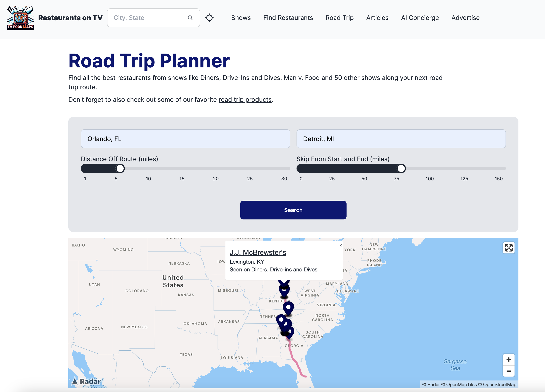Click the search magnifier icon
Viewport: 545px width, 392px height.
click(x=190, y=18)
